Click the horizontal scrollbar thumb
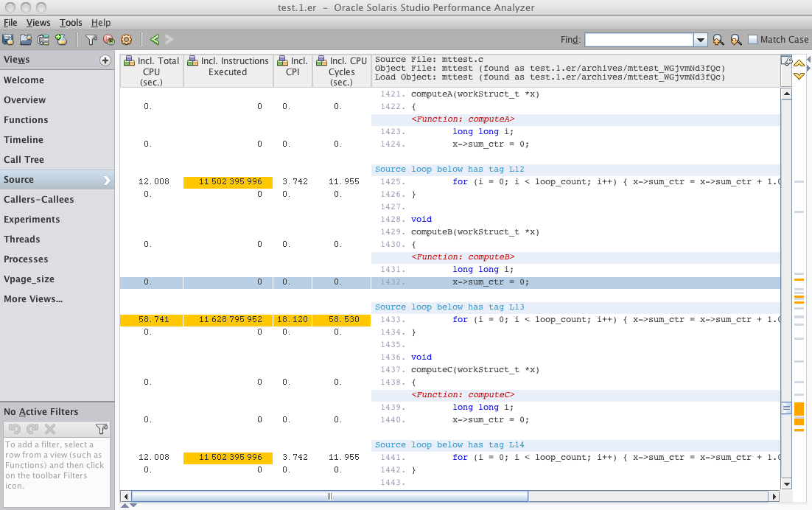 coord(329,496)
